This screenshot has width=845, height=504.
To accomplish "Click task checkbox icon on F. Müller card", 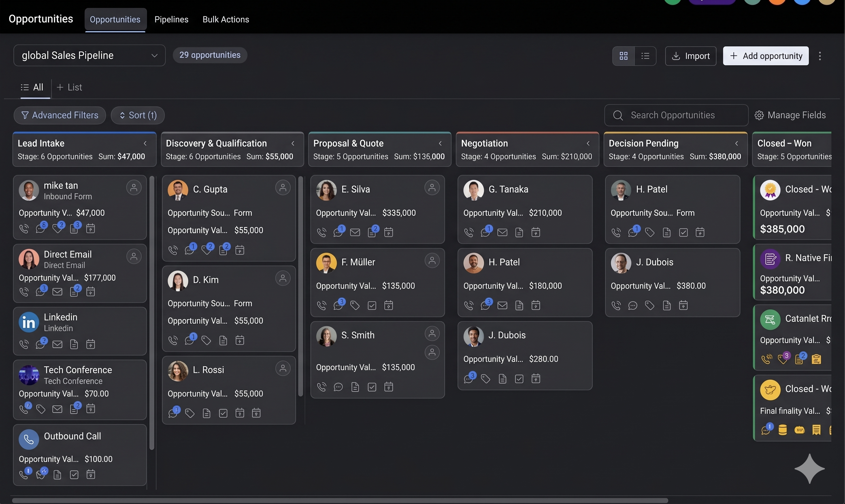I will (372, 305).
